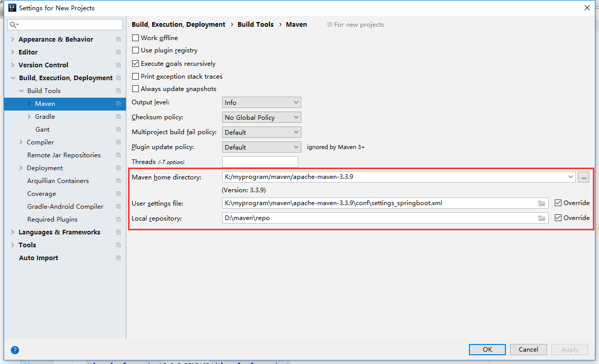Click the copy icon beside Maven row

click(118, 104)
